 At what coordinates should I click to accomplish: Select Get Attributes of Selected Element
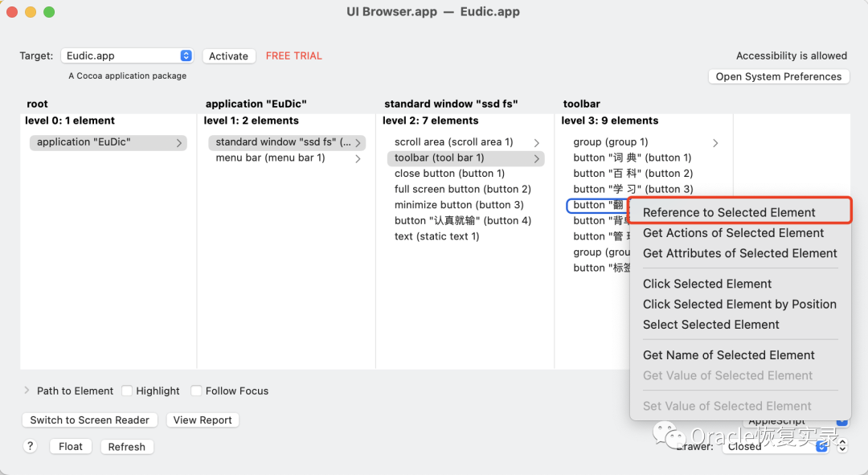tap(739, 253)
